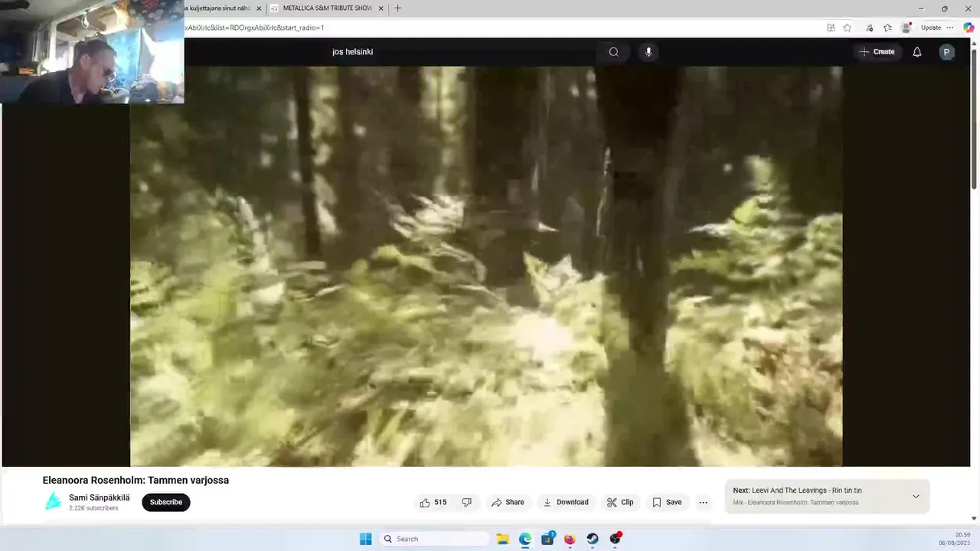Share the Tammen varjossa video
The image size is (980, 551).
click(x=508, y=503)
